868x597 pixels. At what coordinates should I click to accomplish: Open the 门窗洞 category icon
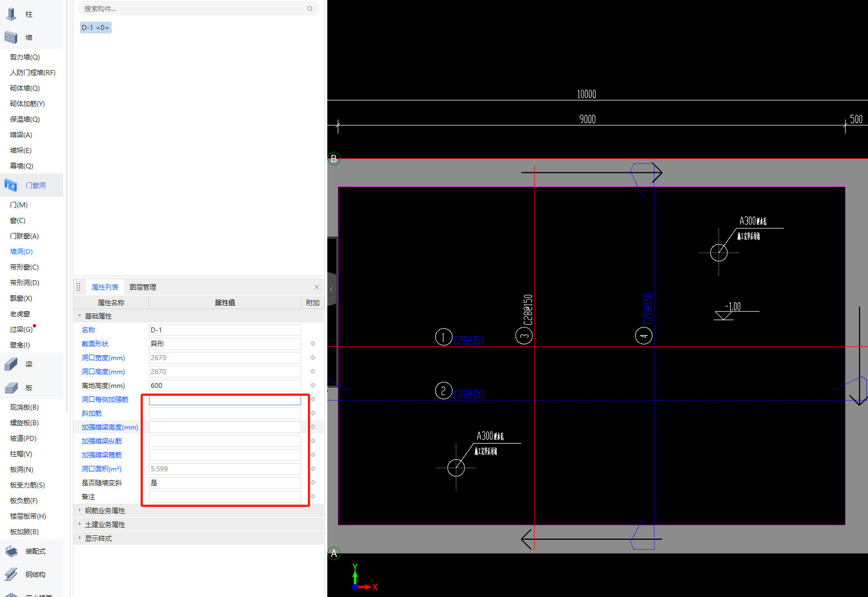click(x=11, y=185)
